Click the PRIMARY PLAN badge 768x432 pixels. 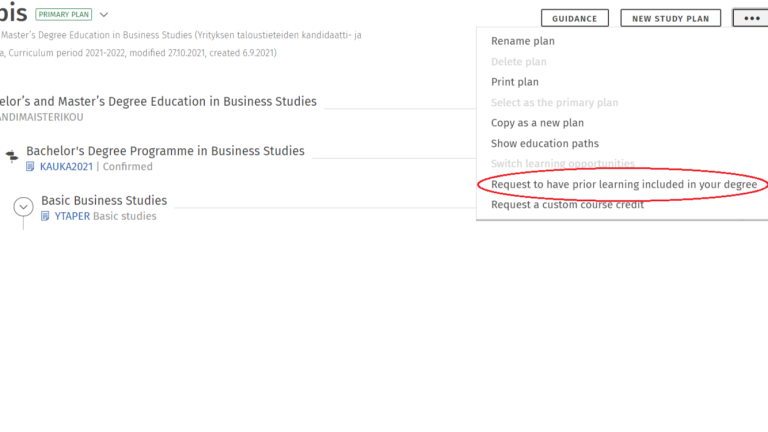pos(63,15)
